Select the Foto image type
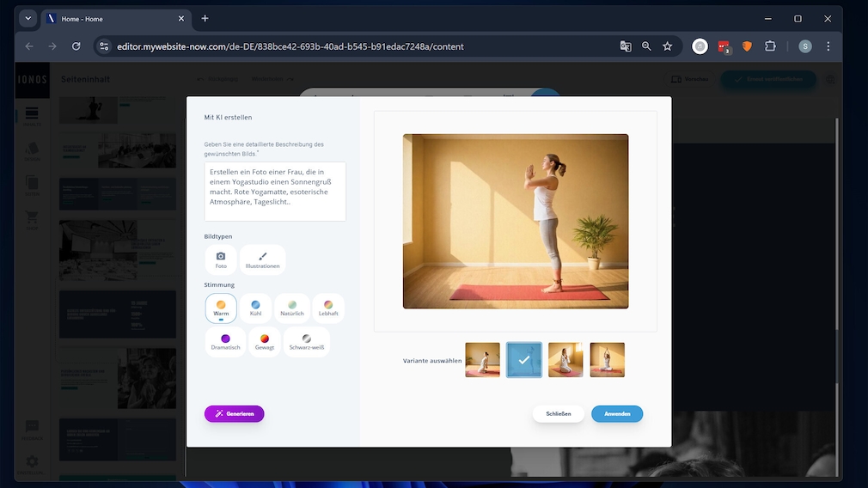The image size is (868, 488). pos(221,259)
